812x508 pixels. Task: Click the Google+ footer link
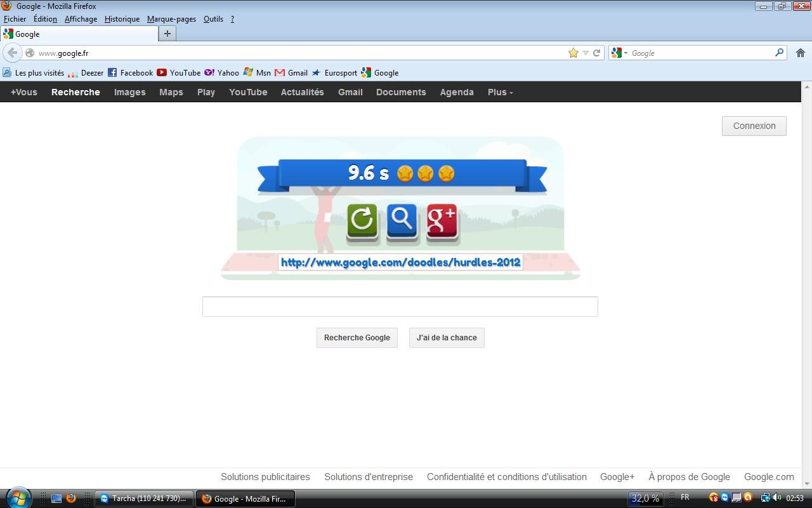click(x=617, y=477)
